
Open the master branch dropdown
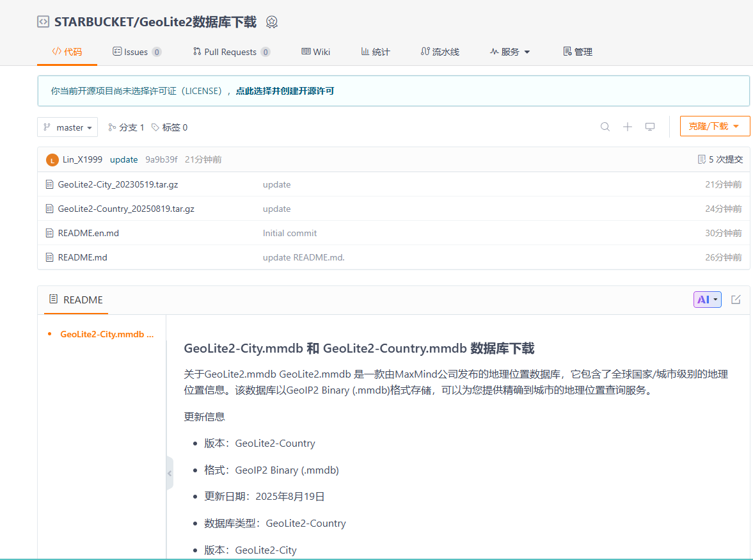(67, 127)
